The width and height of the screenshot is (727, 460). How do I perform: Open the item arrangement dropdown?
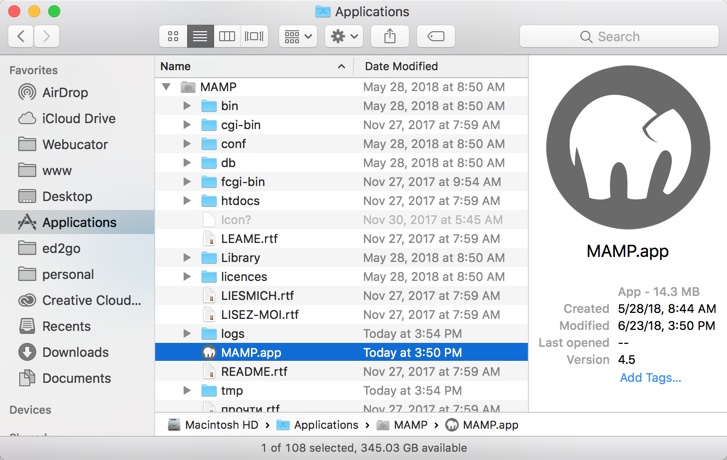(x=298, y=36)
